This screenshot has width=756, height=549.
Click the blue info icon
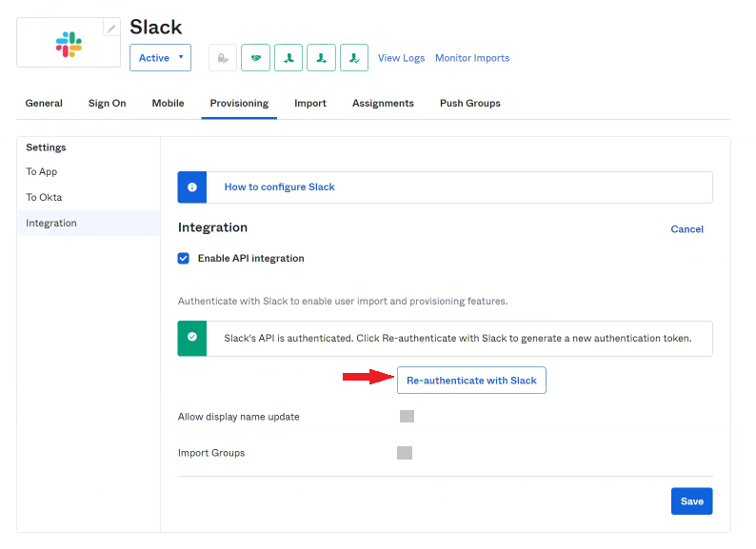pos(192,187)
